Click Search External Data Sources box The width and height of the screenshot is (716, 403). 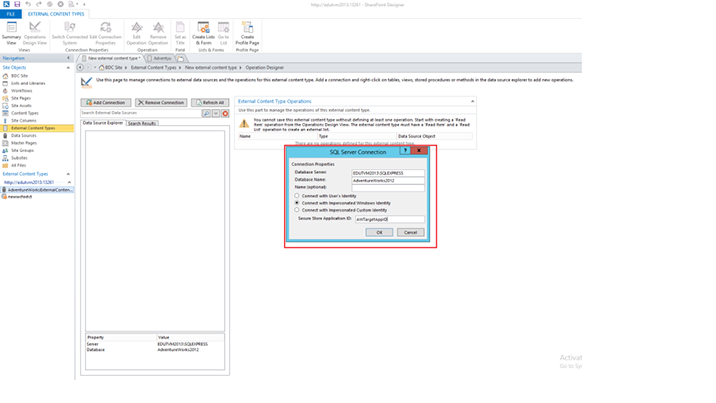[x=141, y=113]
